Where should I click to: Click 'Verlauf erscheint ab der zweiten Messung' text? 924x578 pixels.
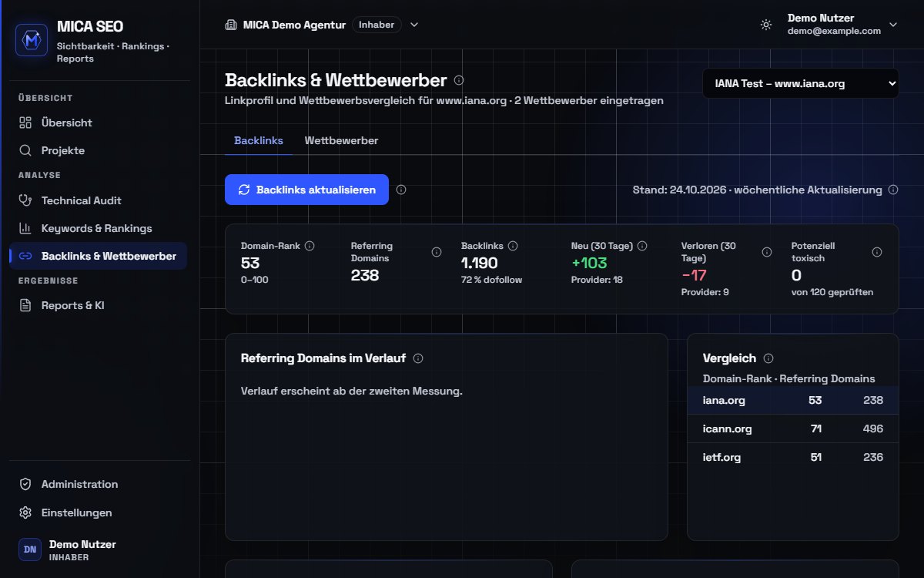[352, 391]
